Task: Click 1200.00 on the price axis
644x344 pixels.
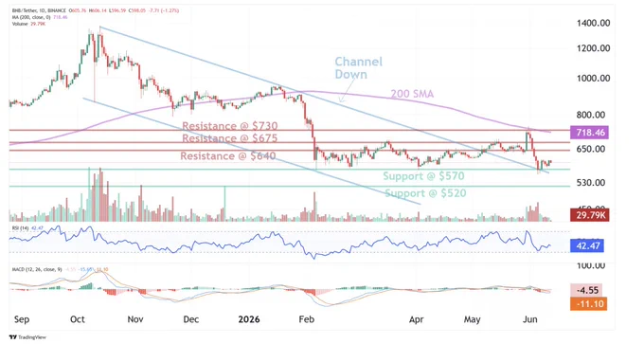Action: click(593, 48)
